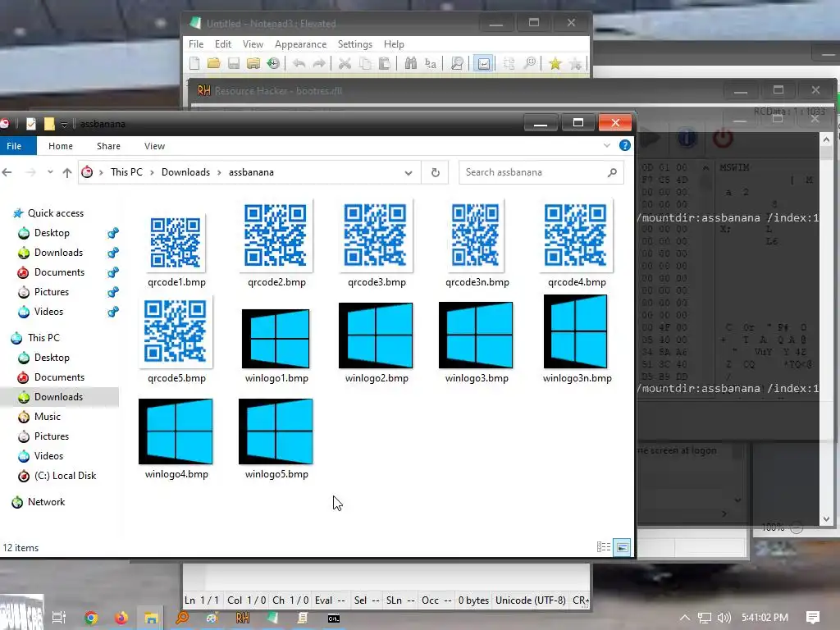Screen dimensions: 840x630
Task: Click Redo arrow in Notepad3 toolbar
Action: click(x=319, y=64)
